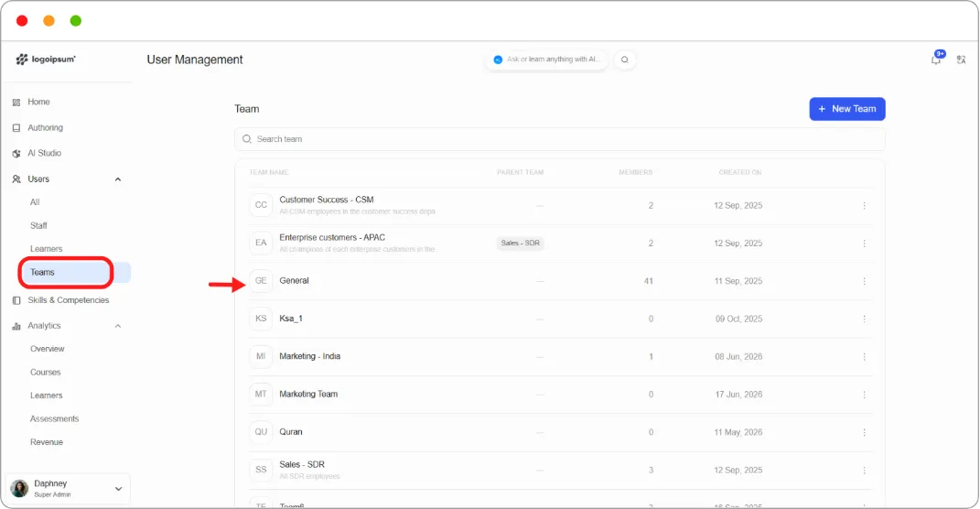Click the New Team button
This screenshot has width=980, height=509.
coord(847,109)
